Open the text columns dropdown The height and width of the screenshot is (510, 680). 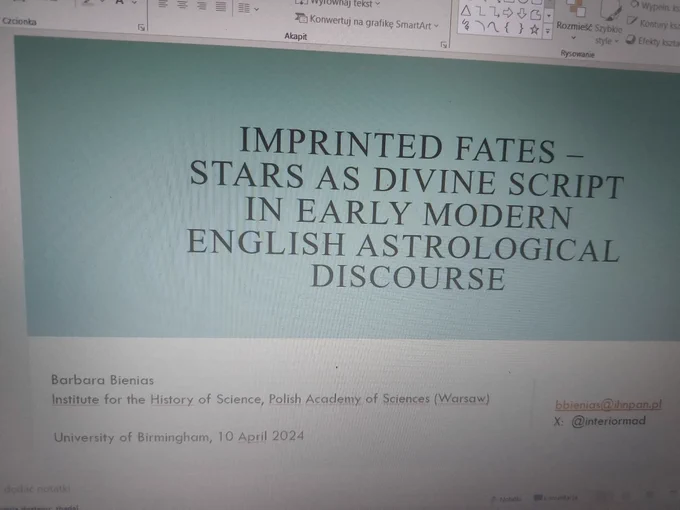(248, 8)
